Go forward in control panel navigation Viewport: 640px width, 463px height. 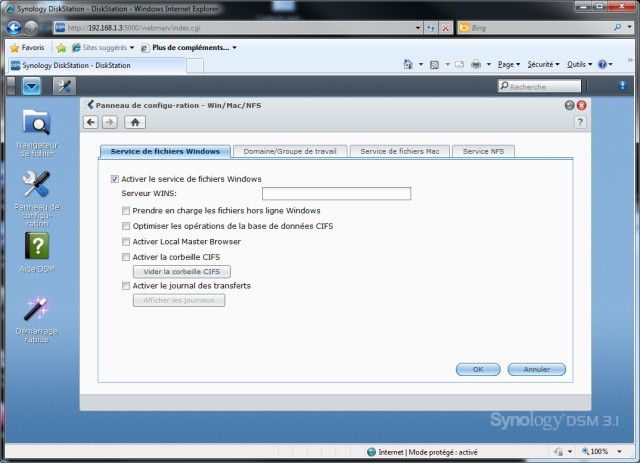tap(109, 122)
